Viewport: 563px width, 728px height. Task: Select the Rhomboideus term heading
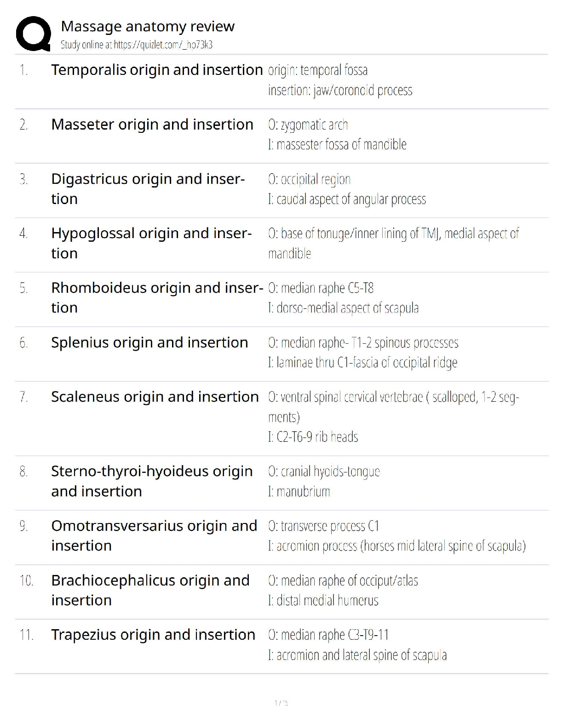(157, 297)
